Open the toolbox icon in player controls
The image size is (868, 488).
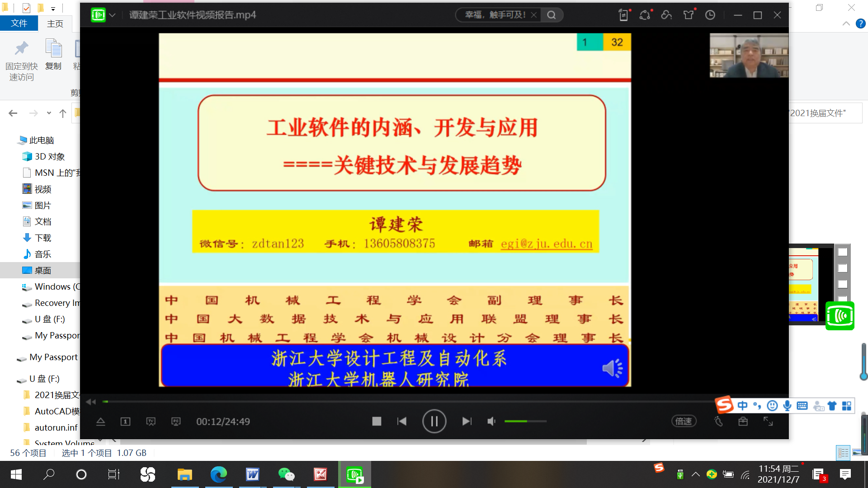[x=743, y=421]
